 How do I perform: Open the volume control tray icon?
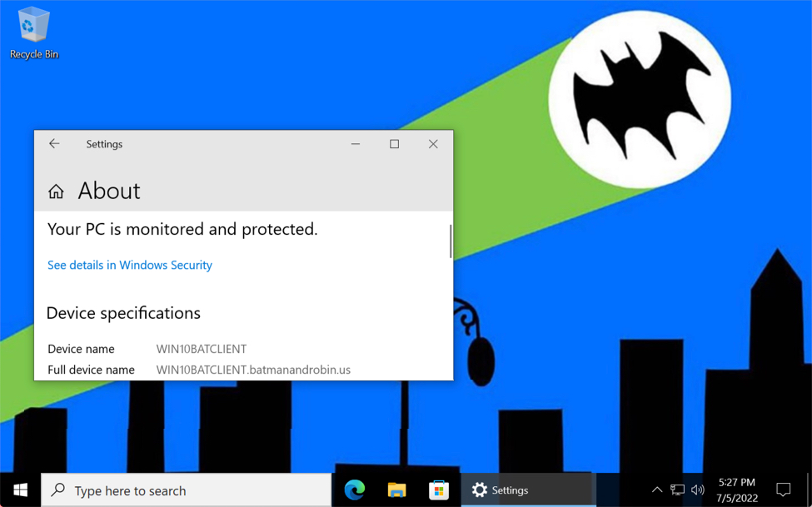point(698,490)
